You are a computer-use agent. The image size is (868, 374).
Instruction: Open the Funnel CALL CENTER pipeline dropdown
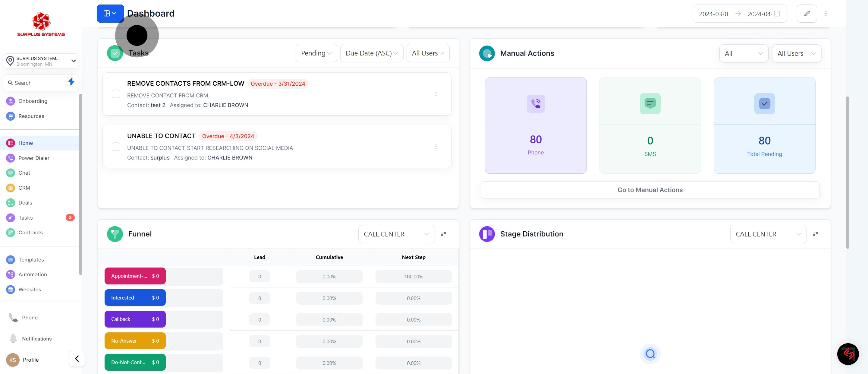(x=396, y=234)
